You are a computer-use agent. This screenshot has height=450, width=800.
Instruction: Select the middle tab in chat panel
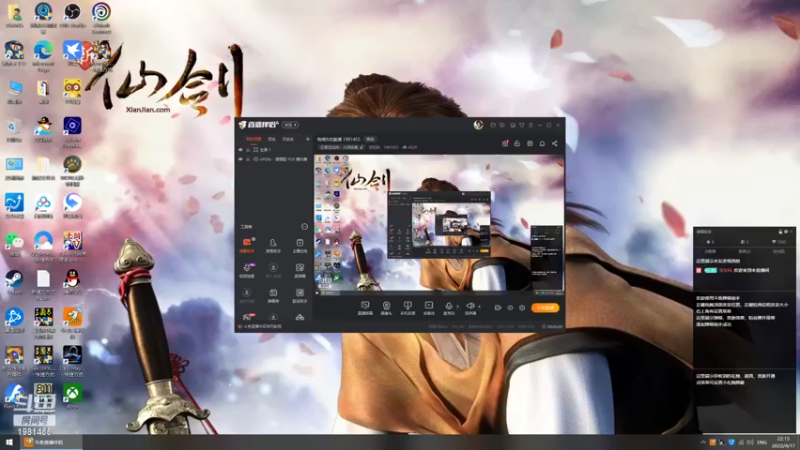coord(744,252)
